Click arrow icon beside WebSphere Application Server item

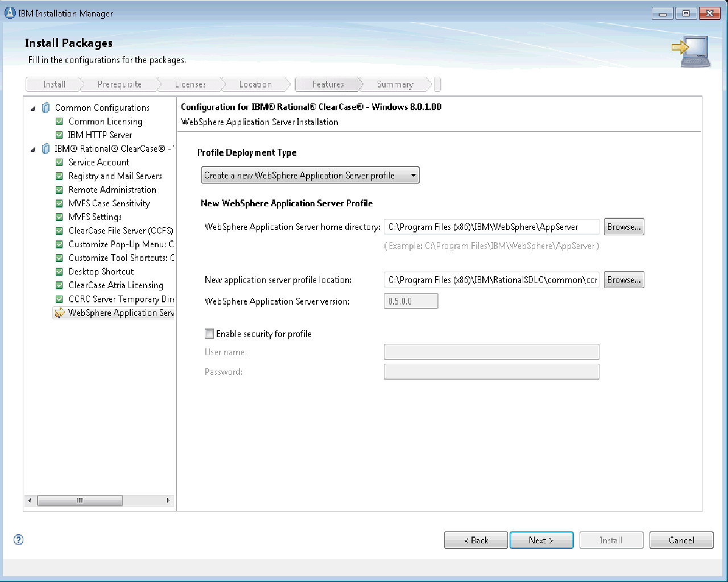60,313
